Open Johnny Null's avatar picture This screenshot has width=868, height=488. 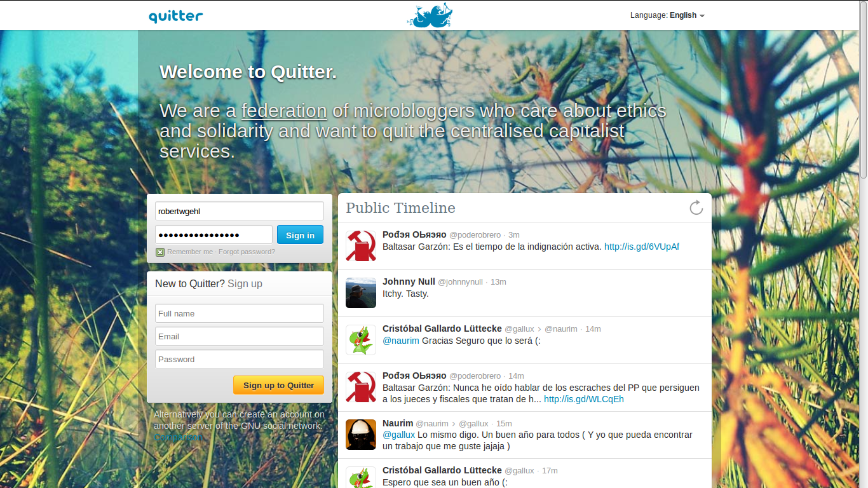click(361, 293)
